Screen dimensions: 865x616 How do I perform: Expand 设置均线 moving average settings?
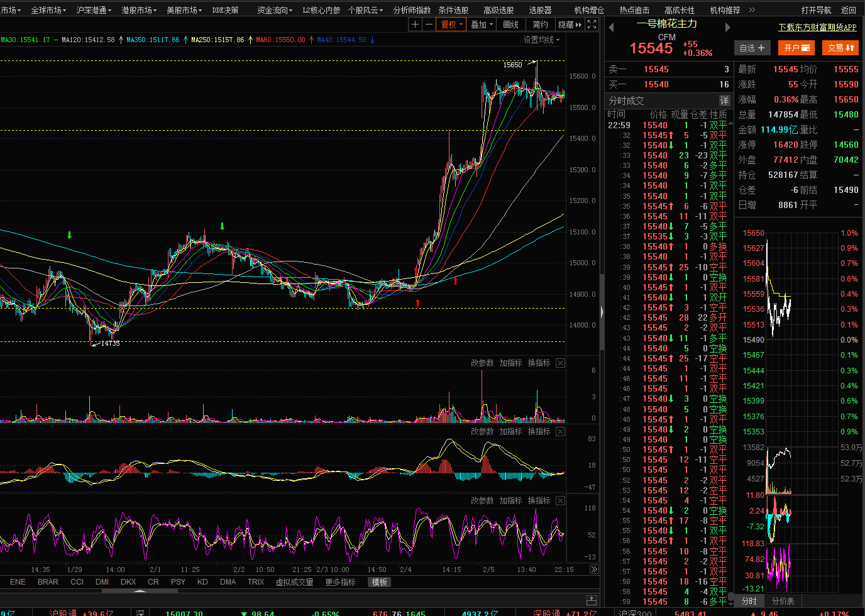(x=541, y=40)
